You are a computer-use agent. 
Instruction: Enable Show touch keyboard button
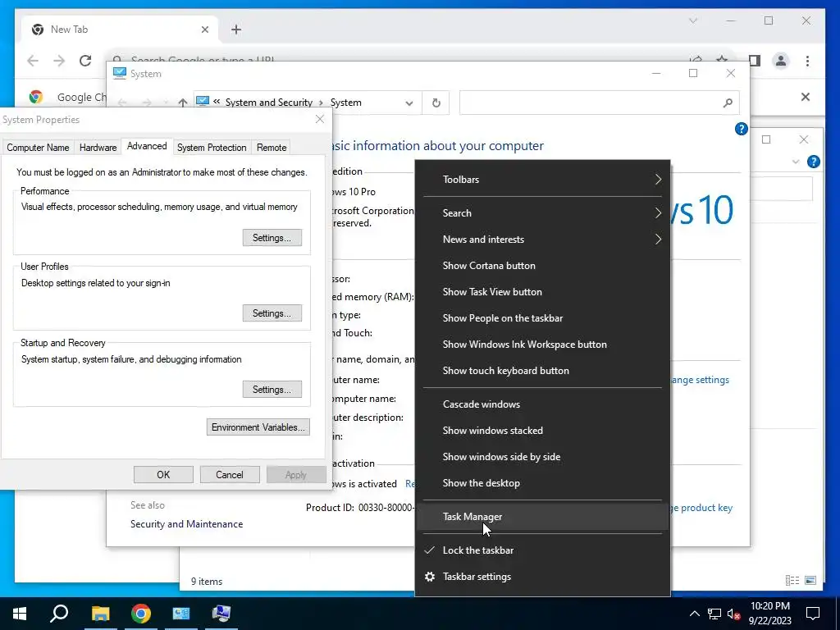(x=542, y=370)
